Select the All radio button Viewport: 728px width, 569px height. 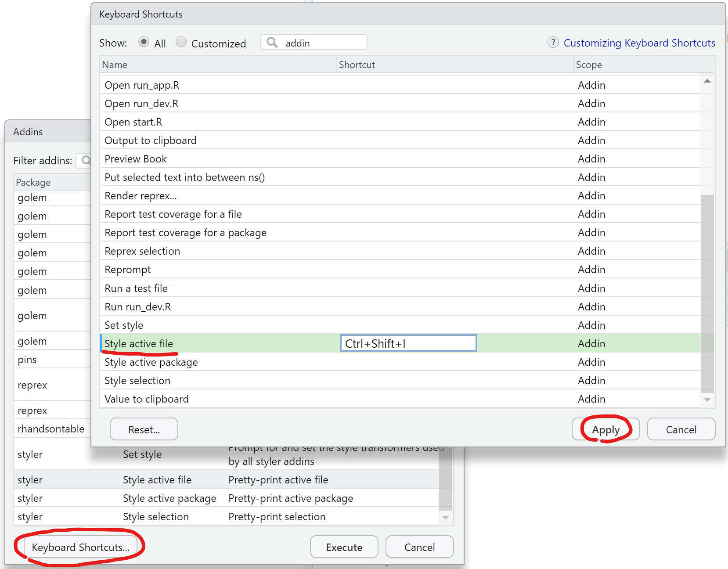[144, 42]
